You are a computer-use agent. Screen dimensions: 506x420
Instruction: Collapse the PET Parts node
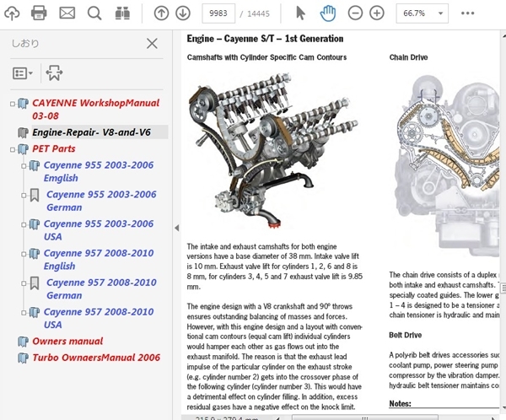point(13,149)
